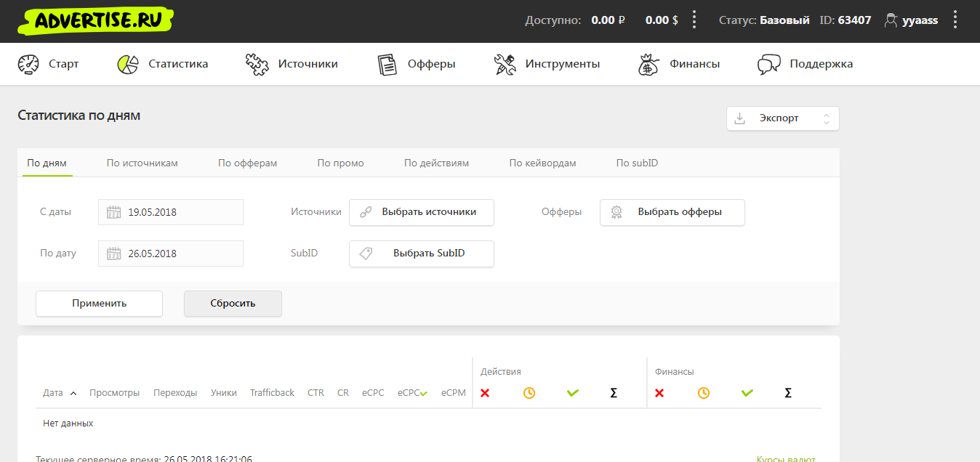Switch to the По кейвордам tab
Viewport: 980px width, 462px height.
(x=543, y=163)
